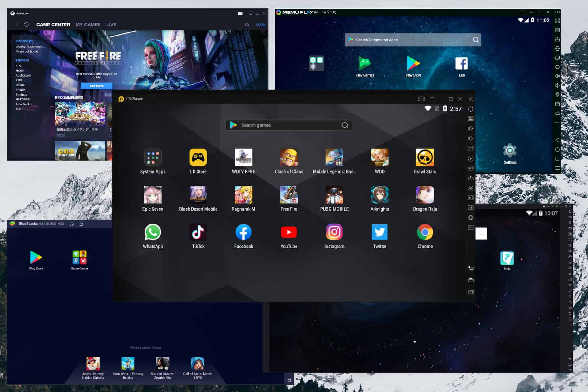The width and height of the screenshot is (588, 392).
Task: Open June's Journey game in BlueStacks
Action: [x=93, y=364]
